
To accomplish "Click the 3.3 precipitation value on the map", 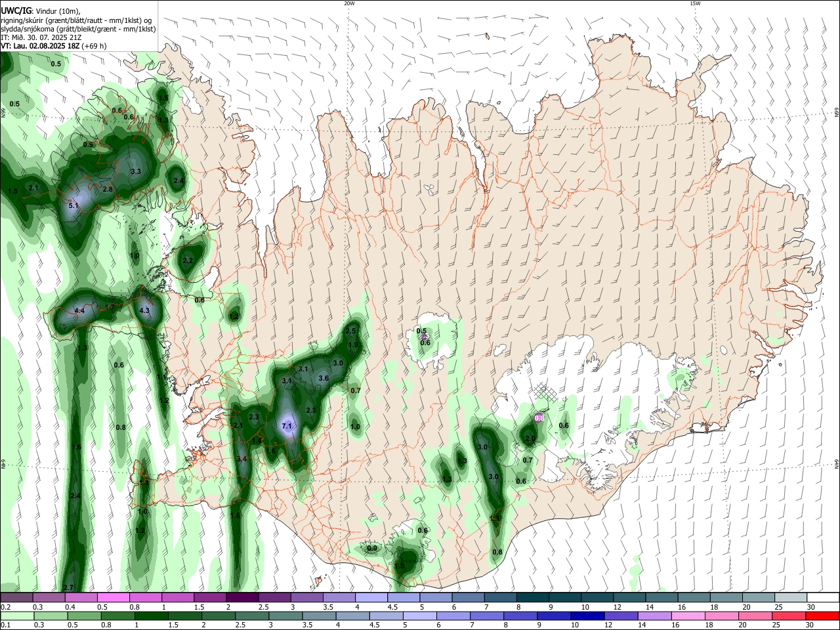I will pyautogui.click(x=136, y=171).
